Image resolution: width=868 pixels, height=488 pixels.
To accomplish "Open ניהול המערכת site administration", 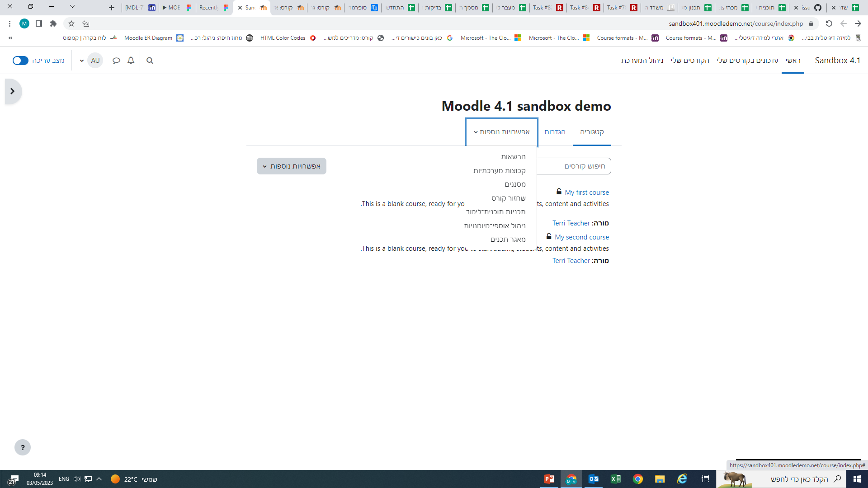I will pyautogui.click(x=642, y=61).
